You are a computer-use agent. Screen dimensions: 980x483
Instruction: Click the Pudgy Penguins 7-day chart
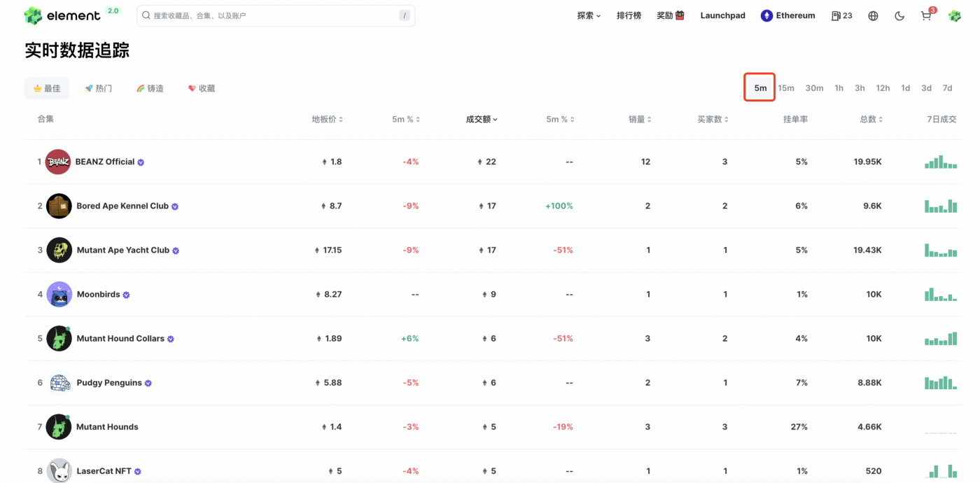tap(941, 382)
